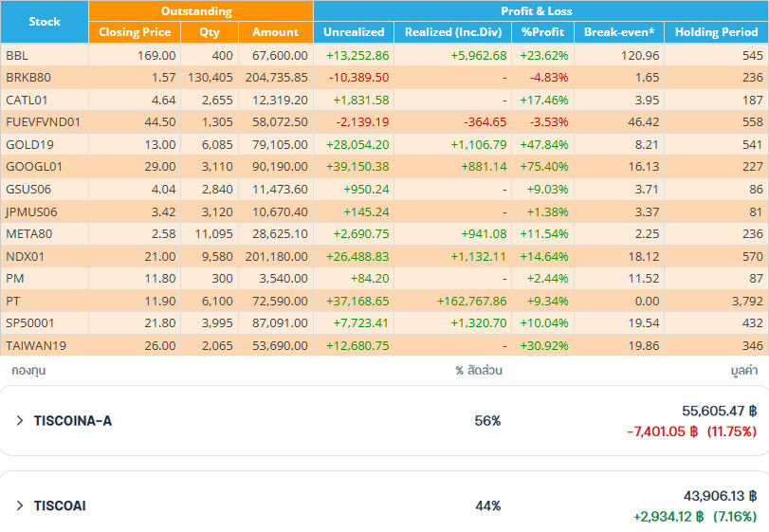This screenshot has height=532, width=769.
Task: Sort by Realized (Inc.Div) column header
Action: tap(453, 32)
